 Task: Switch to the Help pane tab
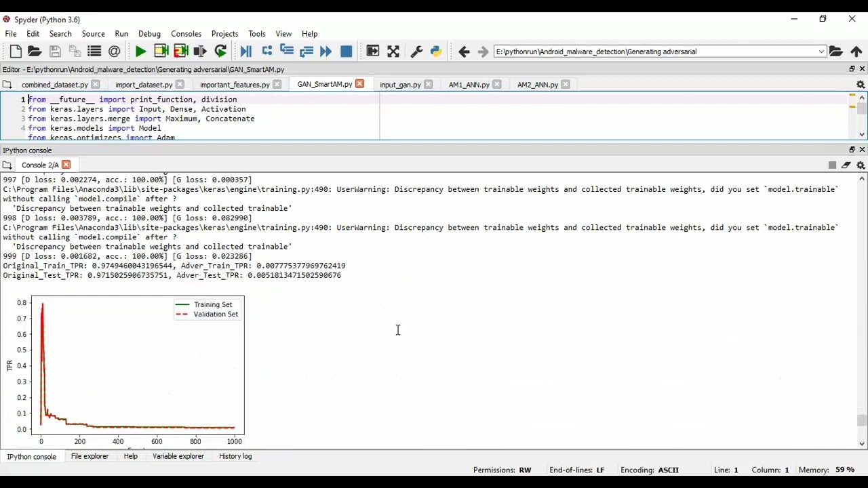tap(131, 456)
